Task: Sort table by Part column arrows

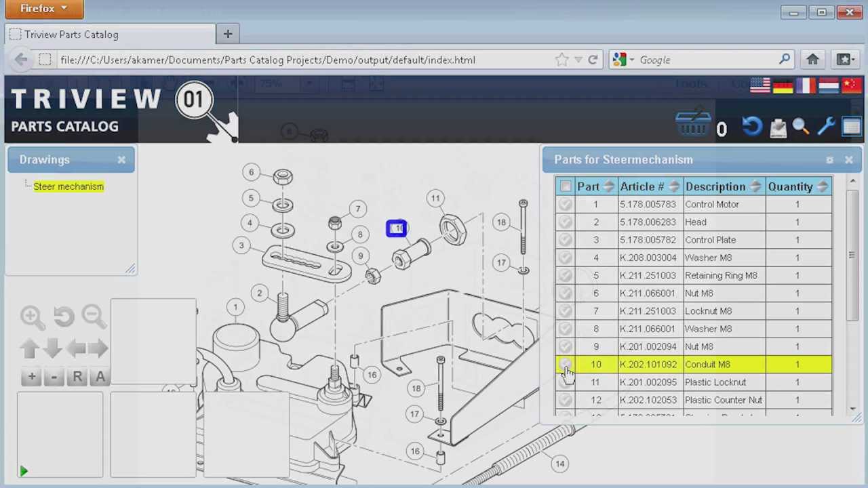Action: (x=608, y=186)
